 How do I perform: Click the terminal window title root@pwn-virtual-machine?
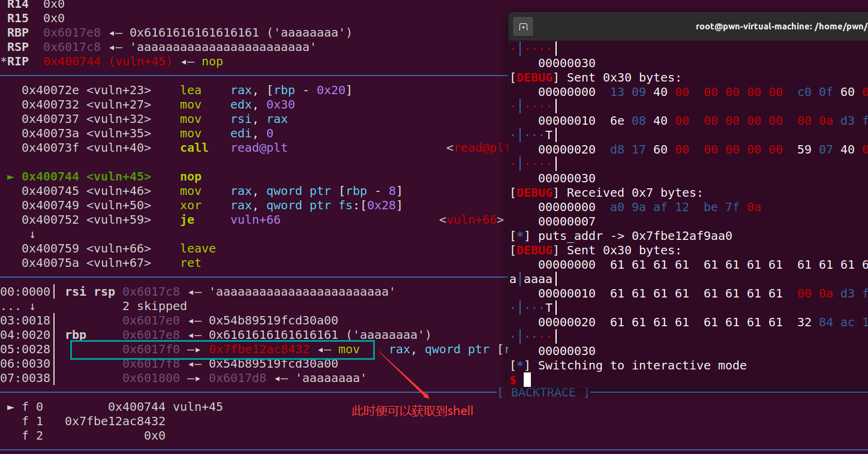click(782, 26)
